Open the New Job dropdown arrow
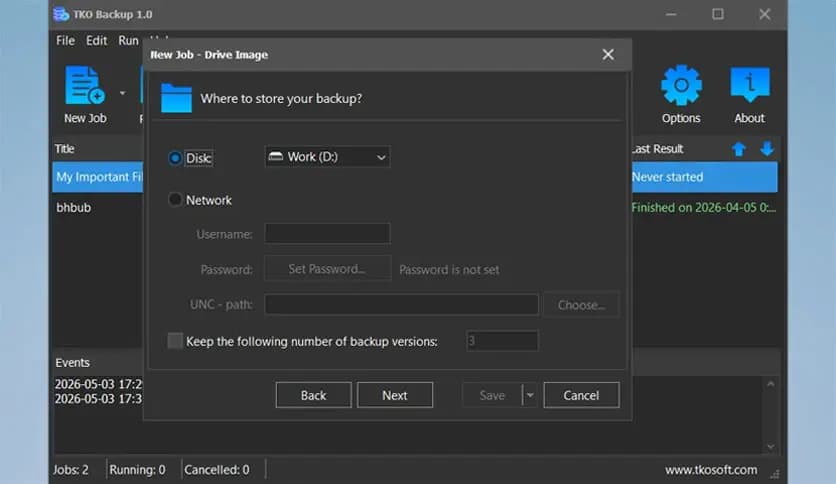This screenshot has width=836, height=484. tap(123, 93)
